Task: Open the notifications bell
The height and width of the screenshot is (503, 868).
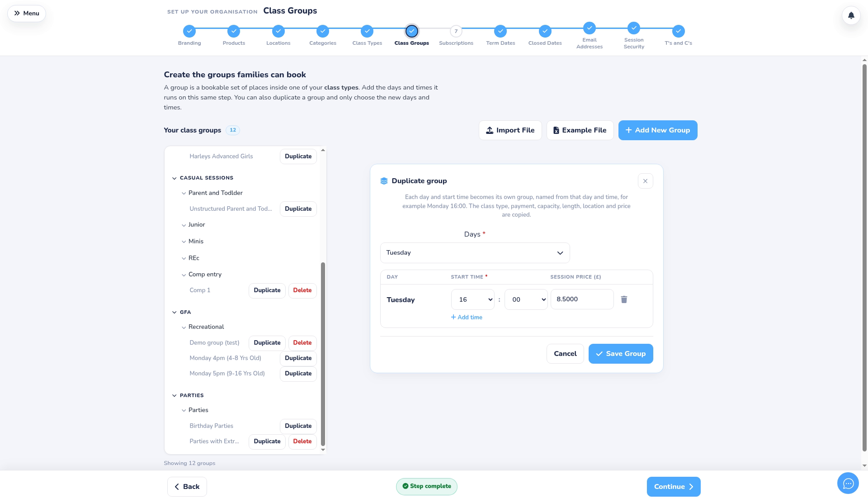Action: point(851,15)
